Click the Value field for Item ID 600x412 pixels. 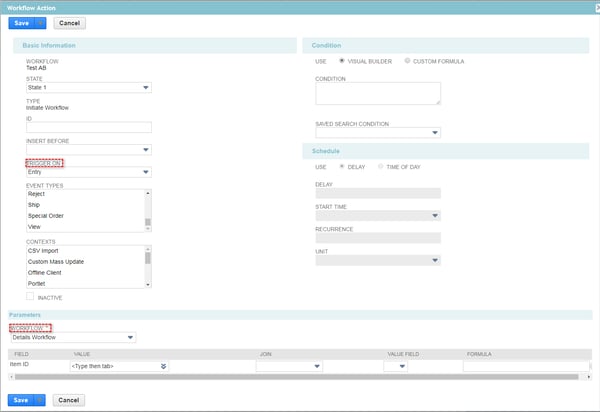pos(115,366)
